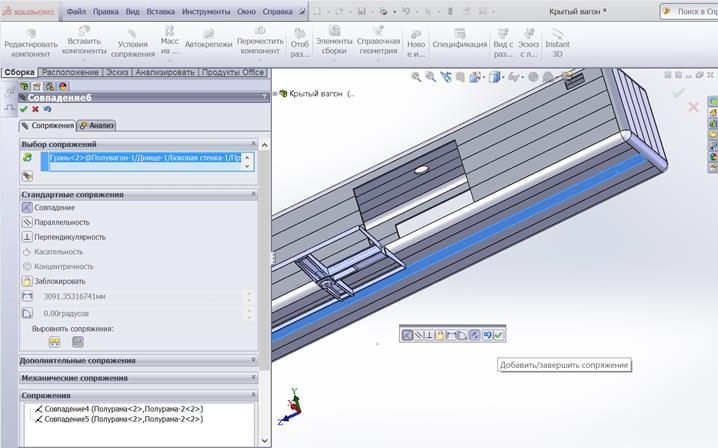Image resolution: width=718 pixels, height=448 pixels.
Task: Open the Спецификация tool
Action: coord(459,39)
